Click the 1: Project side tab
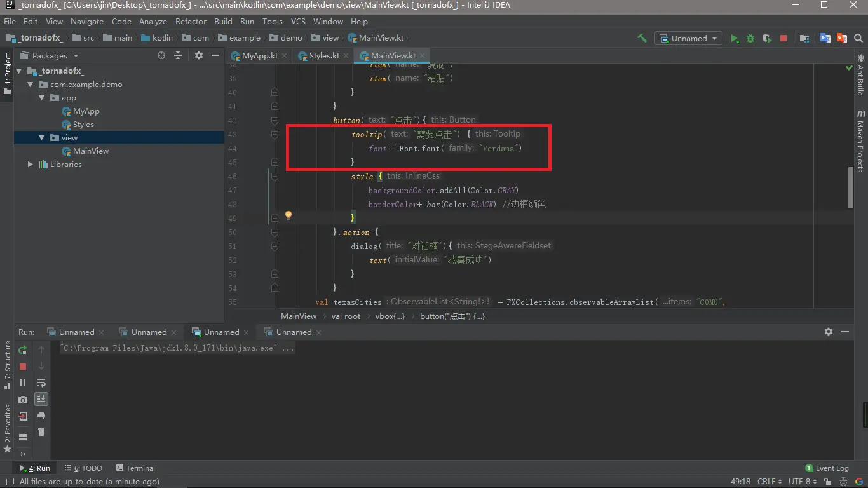The width and height of the screenshot is (868, 488). [x=8, y=74]
